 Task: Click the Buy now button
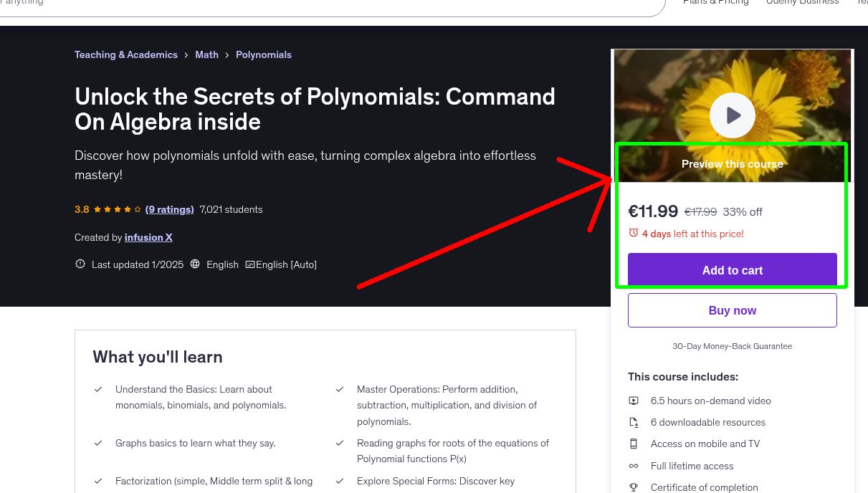click(x=732, y=310)
